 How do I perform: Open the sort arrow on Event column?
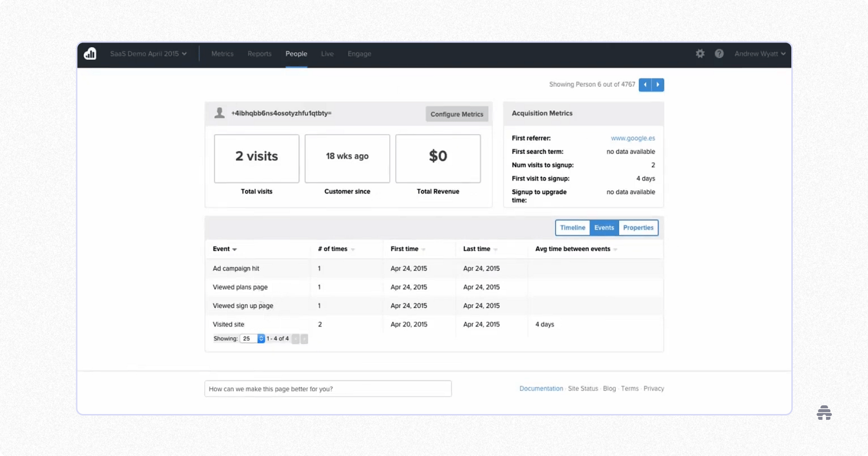[x=235, y=249]
